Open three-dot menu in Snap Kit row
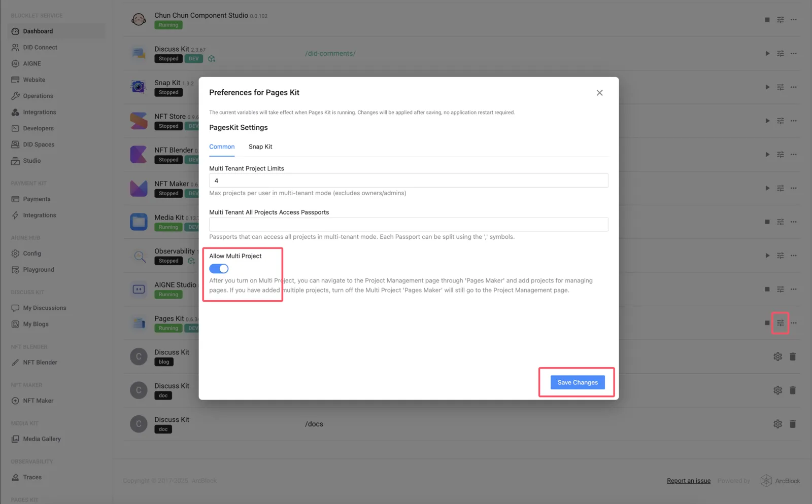 point(794,87)
